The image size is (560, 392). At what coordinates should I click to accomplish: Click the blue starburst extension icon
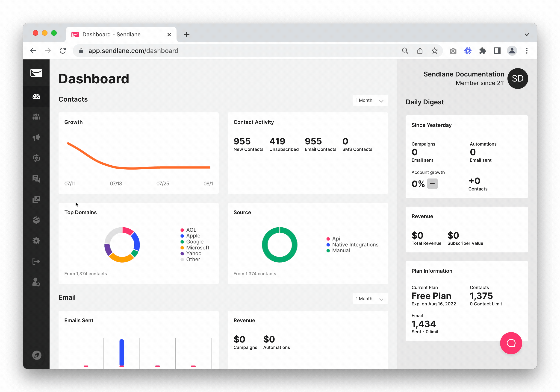(x=468, y=51)
